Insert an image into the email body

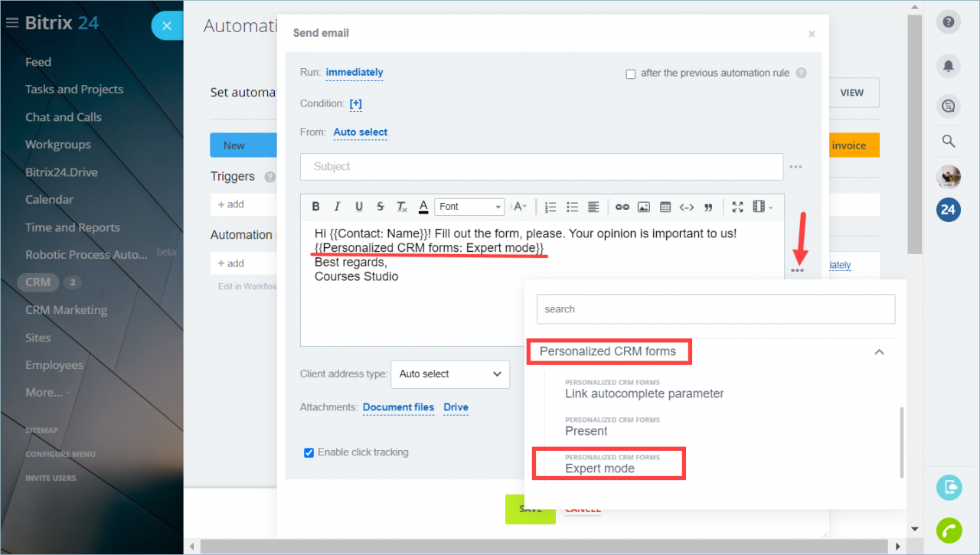tap(644, 207)
